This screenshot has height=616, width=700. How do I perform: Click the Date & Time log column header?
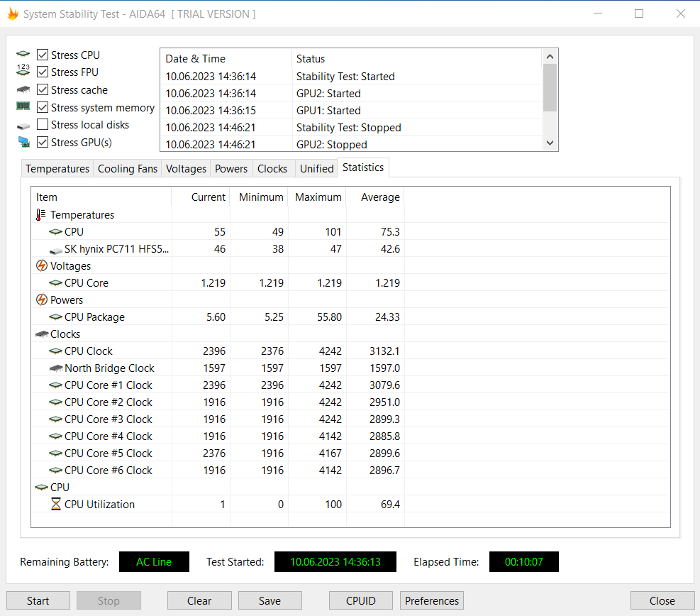click(226, 58)
